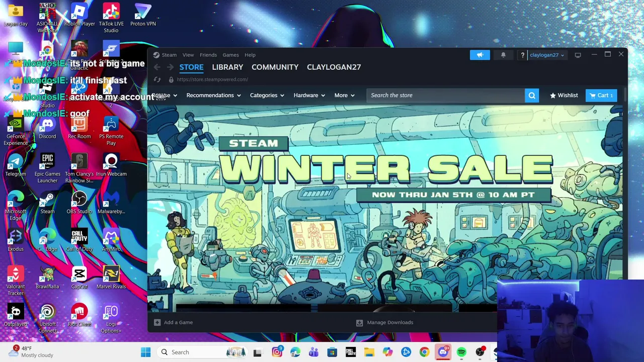Select the Valorant Tracker desktop icon
The width and height of the screenshot is (644, 362).
click(16, 281)
